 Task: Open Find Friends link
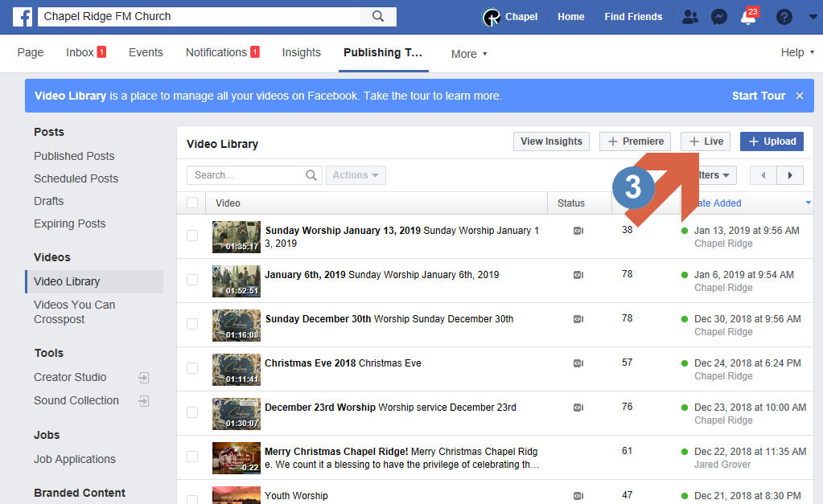633,17
